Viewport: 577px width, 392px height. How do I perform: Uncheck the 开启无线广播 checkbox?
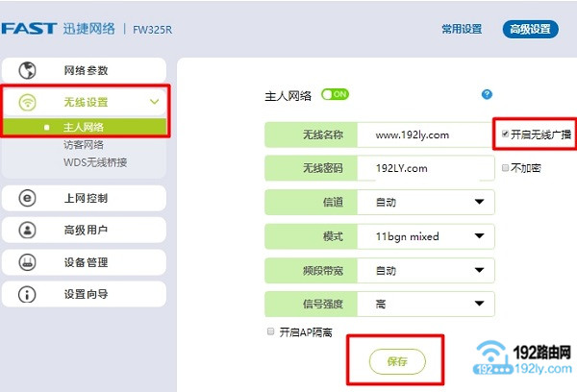(505, 135)
